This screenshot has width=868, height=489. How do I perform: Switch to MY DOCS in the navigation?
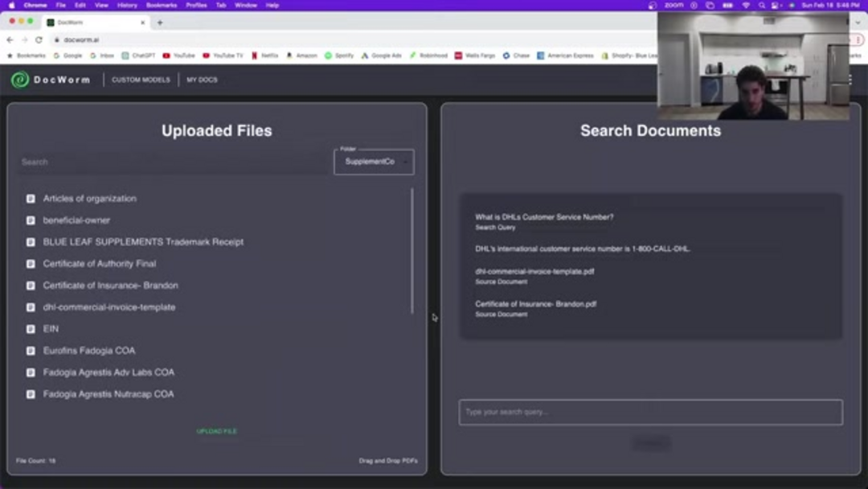coord(201,80)
